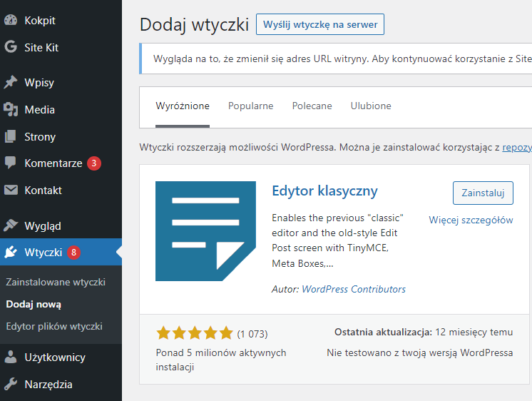Open the Kokpit menu item
The height and width of the screenshot is (401, 532).
pyautogui.click(x=61, y=21)
